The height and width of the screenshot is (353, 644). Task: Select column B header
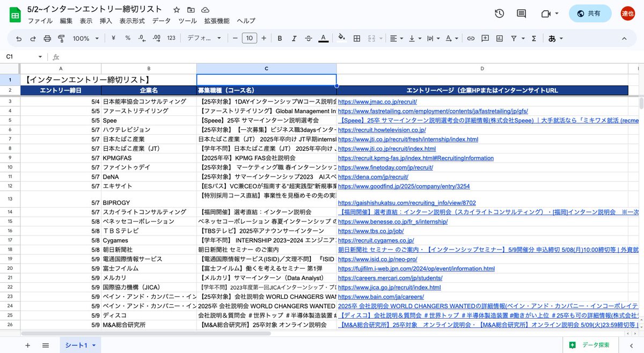[149, 68]
